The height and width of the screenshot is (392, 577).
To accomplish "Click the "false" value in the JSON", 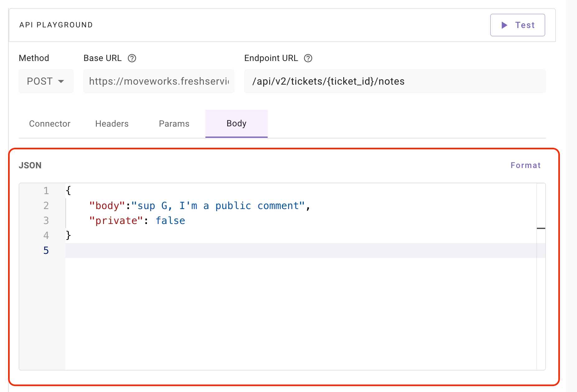I will pyautogui.click(x=170, y=221).
